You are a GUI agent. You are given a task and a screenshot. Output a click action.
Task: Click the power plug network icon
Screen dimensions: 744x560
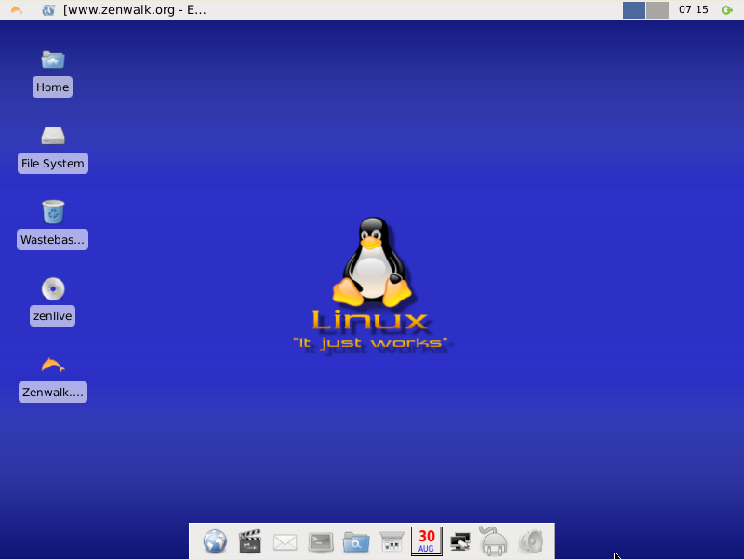(x=494, y=541)
